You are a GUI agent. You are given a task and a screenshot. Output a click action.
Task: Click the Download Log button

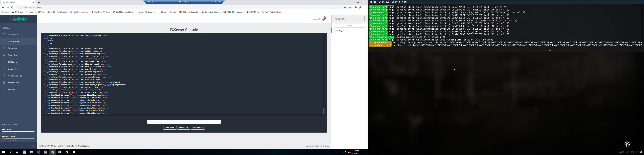click(x=198, y=128)
